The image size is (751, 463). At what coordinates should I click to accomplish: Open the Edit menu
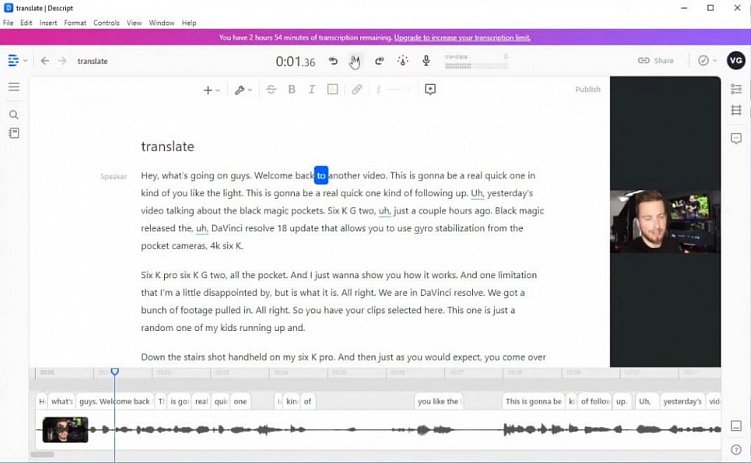click(x=26, y=23)
